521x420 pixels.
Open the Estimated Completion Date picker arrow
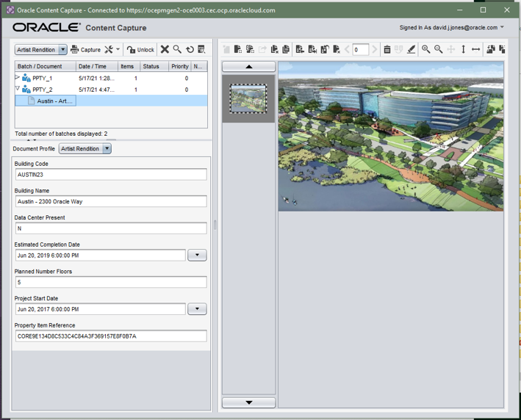197,255
